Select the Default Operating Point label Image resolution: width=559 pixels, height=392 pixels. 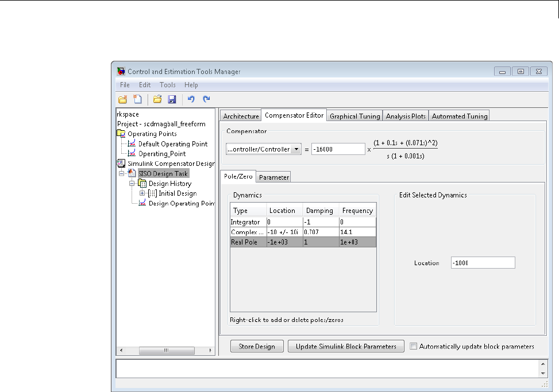(173, 144)
